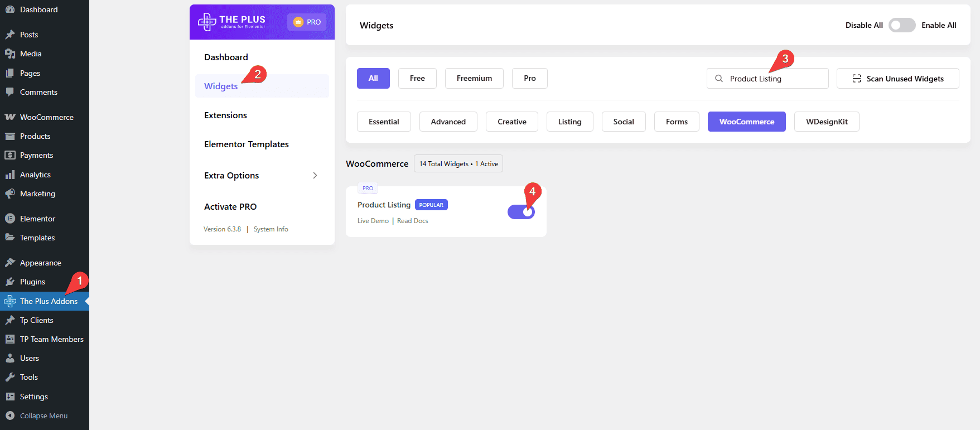The height and width of the screenshot is (430, 980).
Task: Select the All filter tab
Action: (373, 78)
